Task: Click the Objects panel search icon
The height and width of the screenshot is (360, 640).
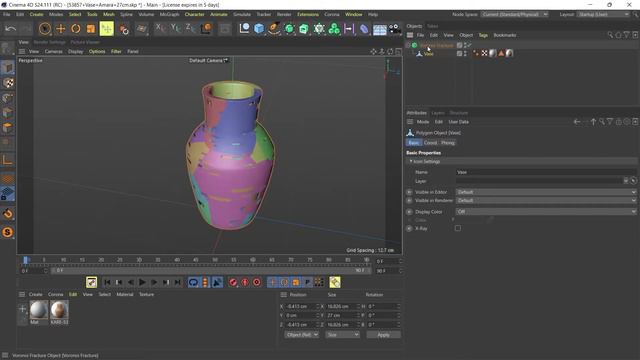Action: [610, 35]
